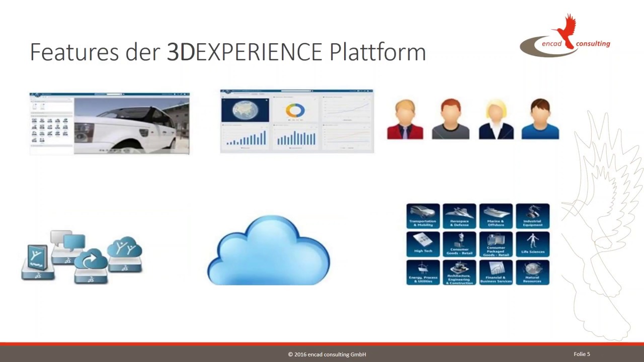This screenshot has width=644, height=362.
Task: Click the speech bubbles app icon
Action: (68, 246)
